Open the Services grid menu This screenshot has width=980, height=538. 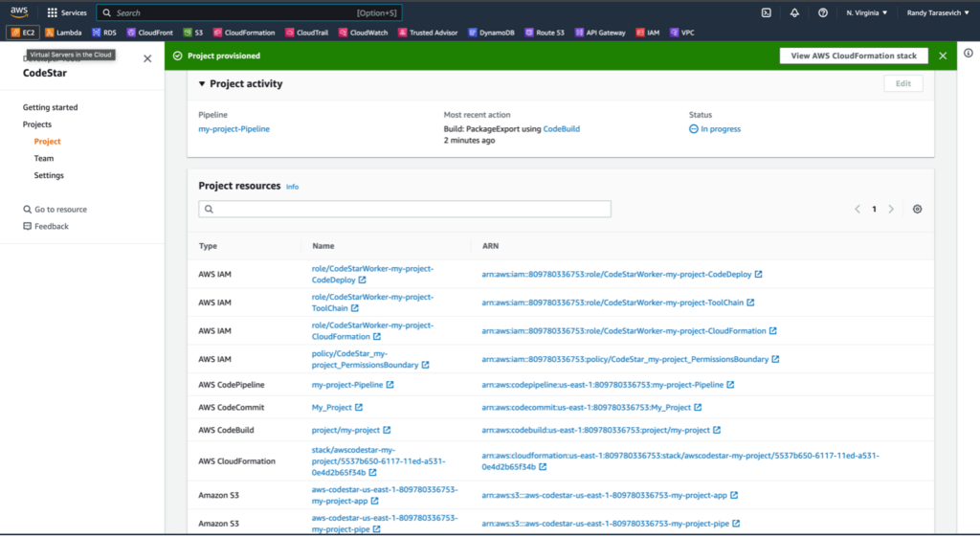[67, 12]
